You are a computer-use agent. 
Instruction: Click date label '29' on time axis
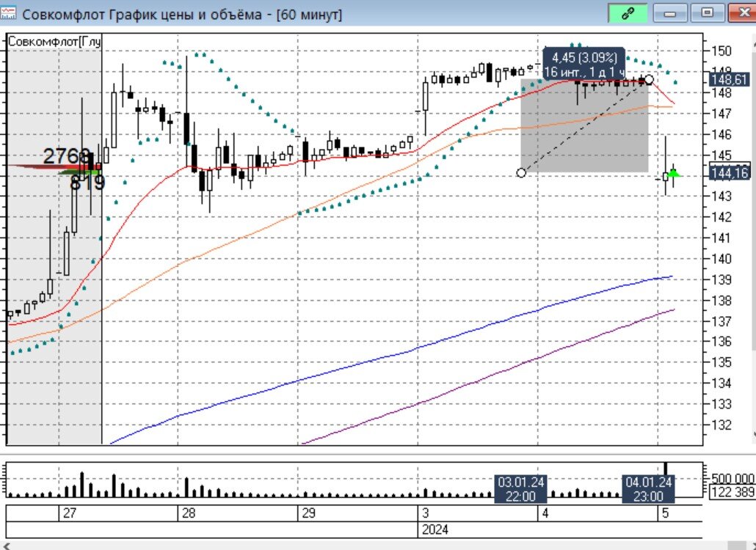tap(308, 513)
